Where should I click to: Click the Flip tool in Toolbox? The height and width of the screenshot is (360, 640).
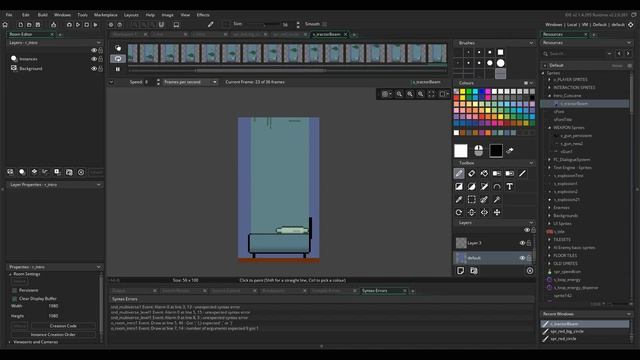[x=471, y=212]
